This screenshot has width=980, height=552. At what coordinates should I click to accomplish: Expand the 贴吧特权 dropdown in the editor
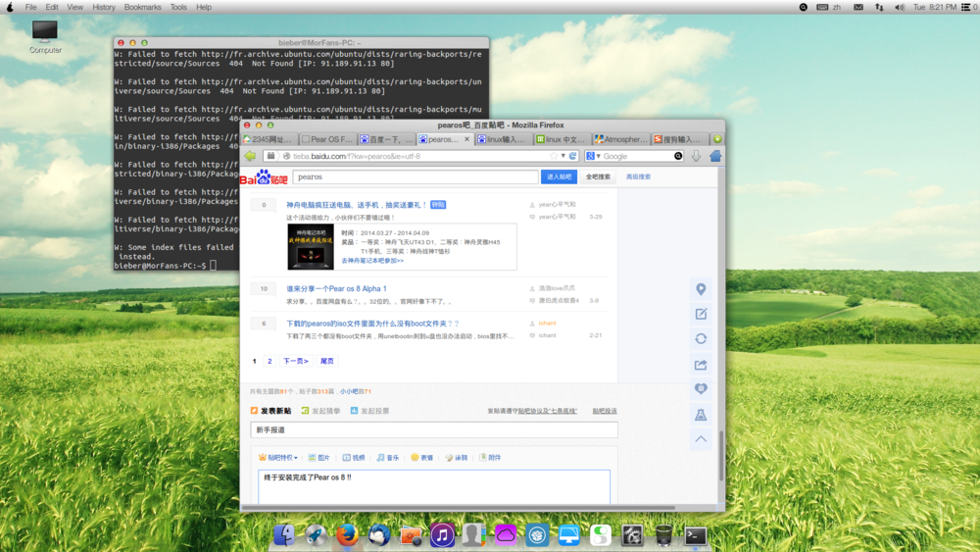tap(278, 458)
